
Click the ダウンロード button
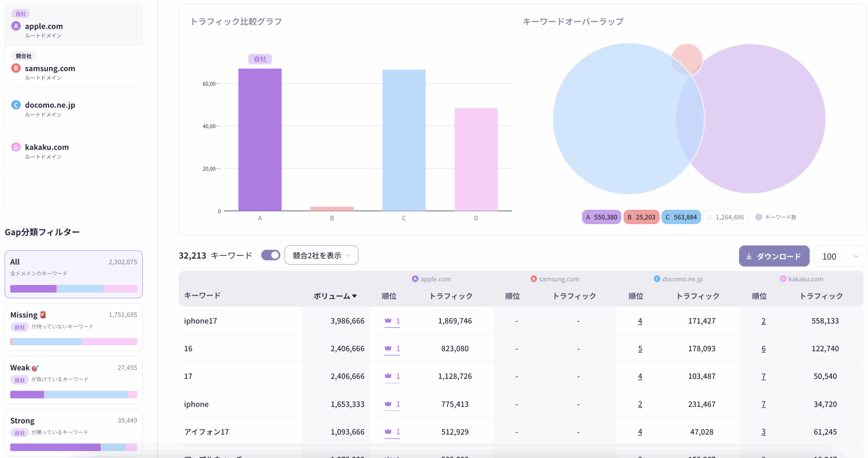click(773, 256)
